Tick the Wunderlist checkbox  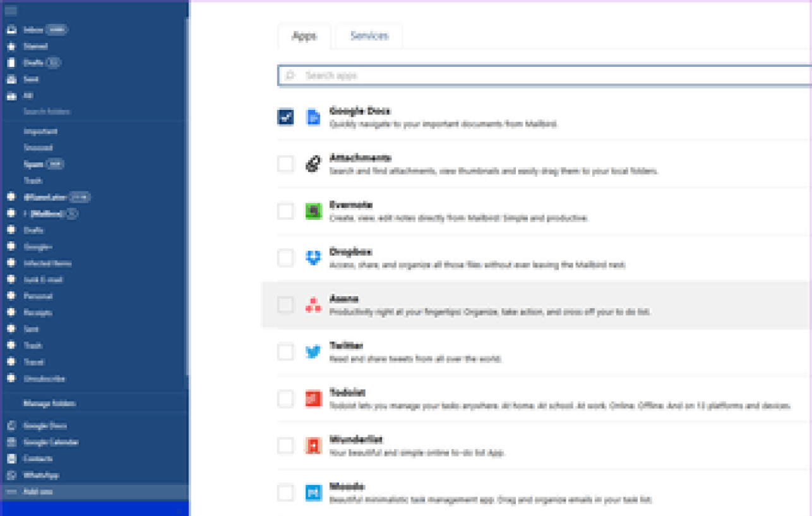coord(285,446)
